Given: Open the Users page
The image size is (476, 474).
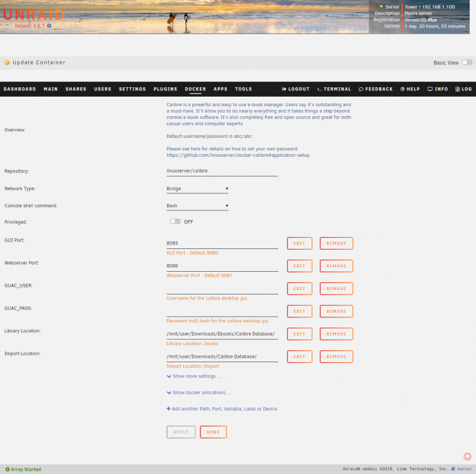Looking at the screenshot, I should 102,89.
